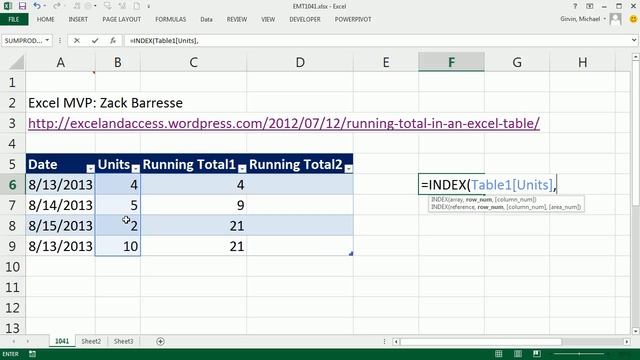Click the Ribbon Display Options icon
The width and height of the screenshot is (640, 360).
point(589,6)
